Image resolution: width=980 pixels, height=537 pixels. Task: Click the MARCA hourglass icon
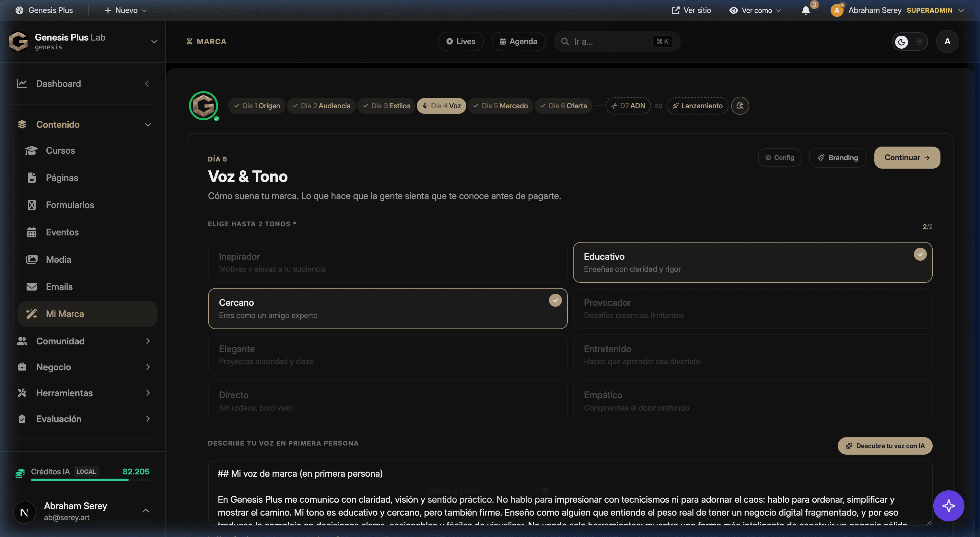tap(190, 42)
